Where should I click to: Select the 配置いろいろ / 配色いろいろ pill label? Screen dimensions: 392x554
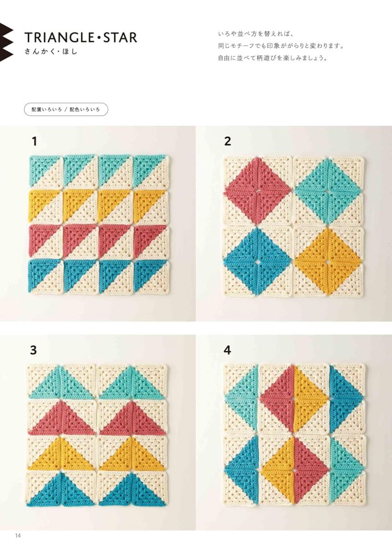[x=66, y=109]
